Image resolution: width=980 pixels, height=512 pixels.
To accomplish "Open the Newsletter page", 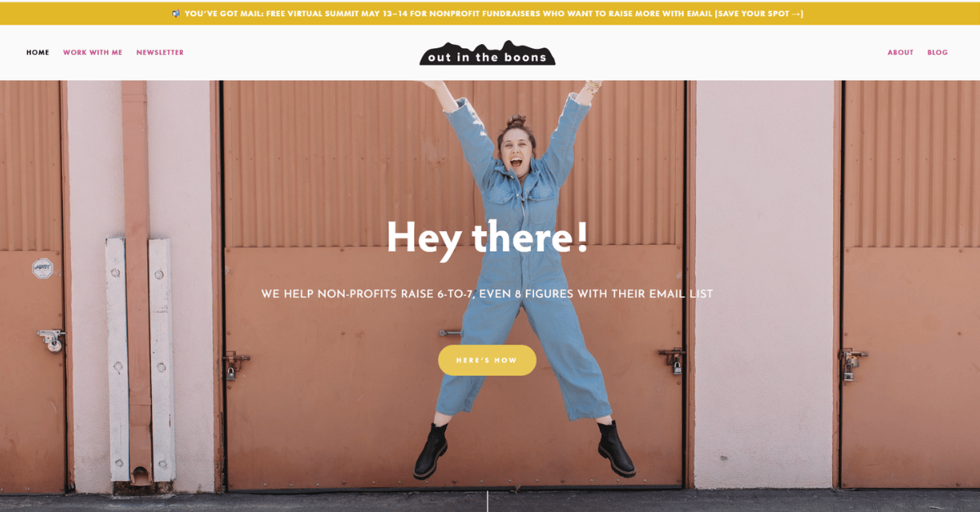I will (x=160, y=52).
